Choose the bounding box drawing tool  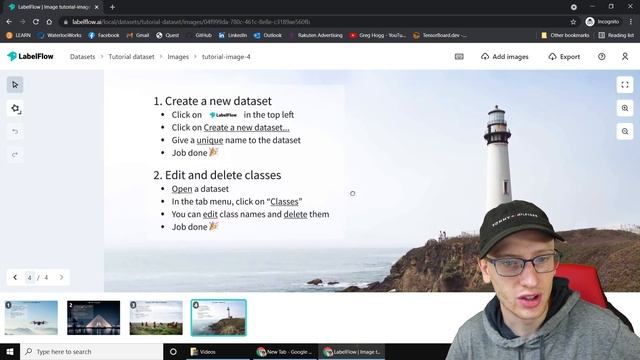(15, 109)
